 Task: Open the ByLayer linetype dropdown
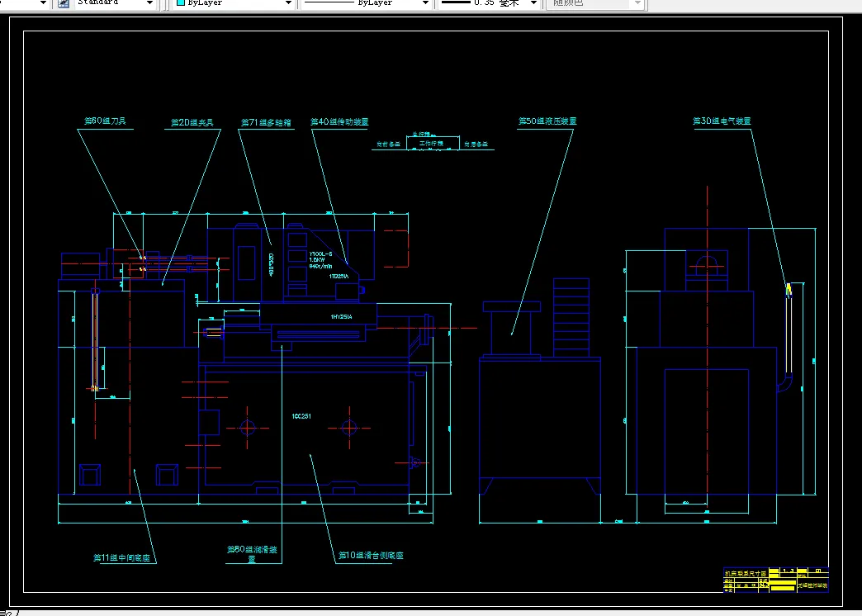coord(425,3)
